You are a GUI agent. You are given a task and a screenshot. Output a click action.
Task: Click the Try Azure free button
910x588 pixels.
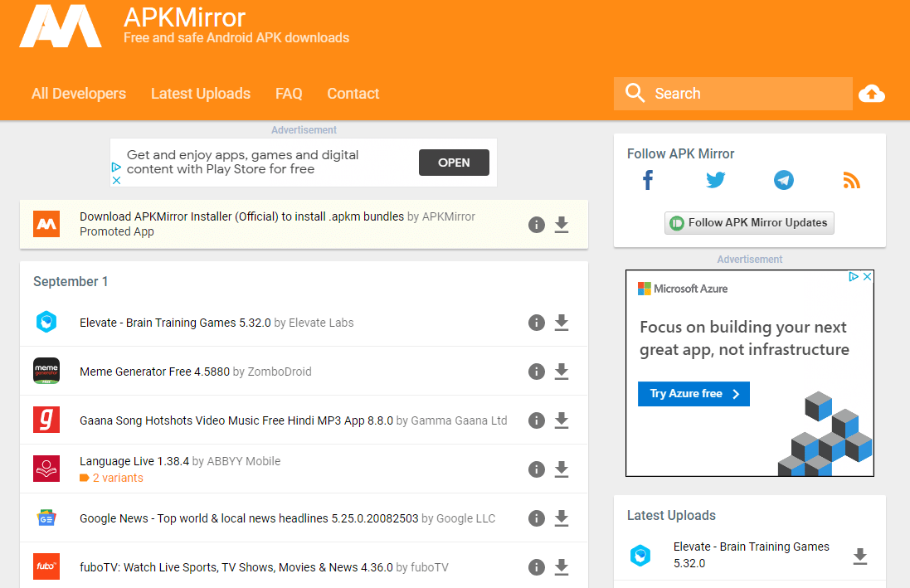693,394
